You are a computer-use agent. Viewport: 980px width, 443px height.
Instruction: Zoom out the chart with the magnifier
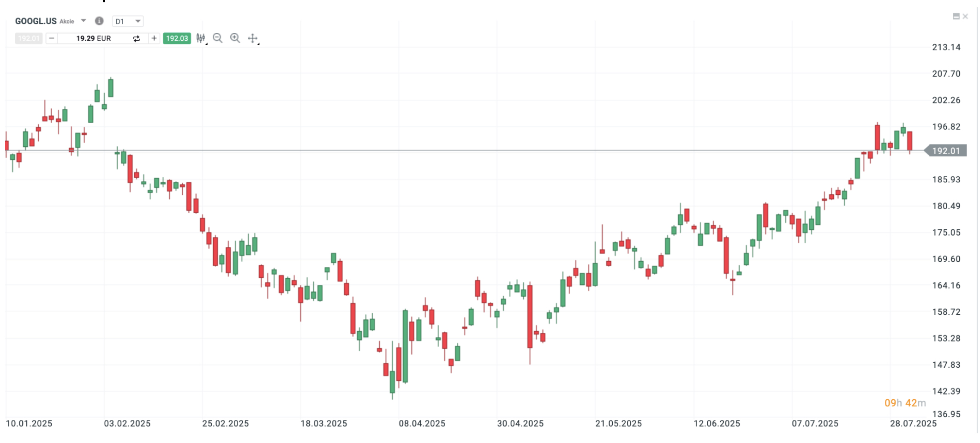(x=218, y=38)
